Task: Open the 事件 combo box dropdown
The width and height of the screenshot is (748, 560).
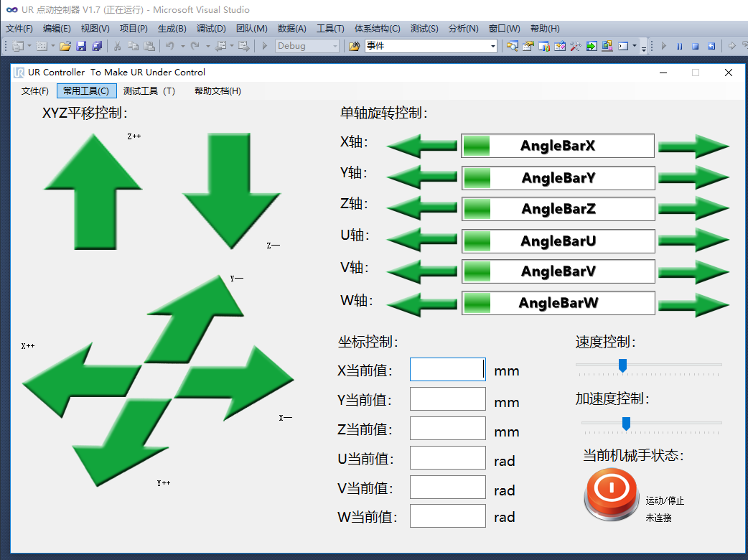Action: click(x=494, y=45)
